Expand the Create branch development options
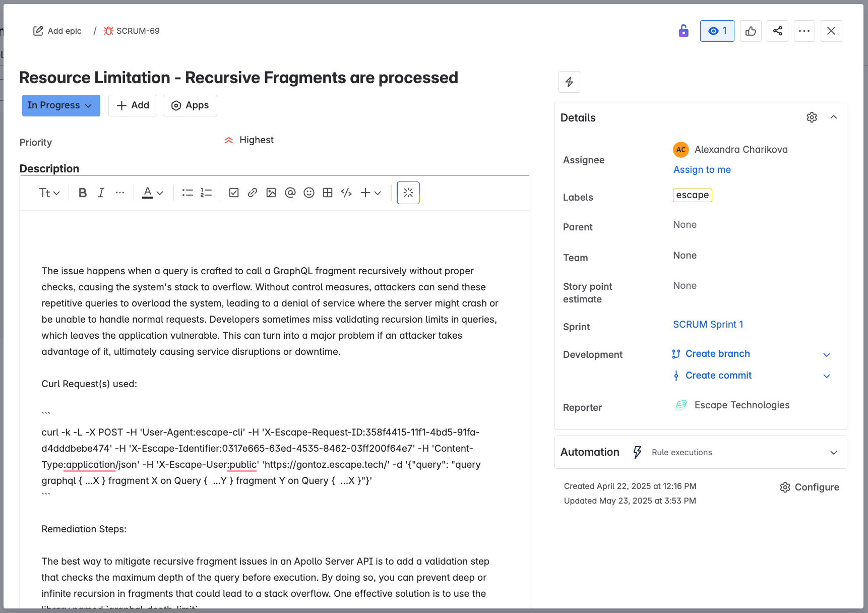 [x=827, y=354]
